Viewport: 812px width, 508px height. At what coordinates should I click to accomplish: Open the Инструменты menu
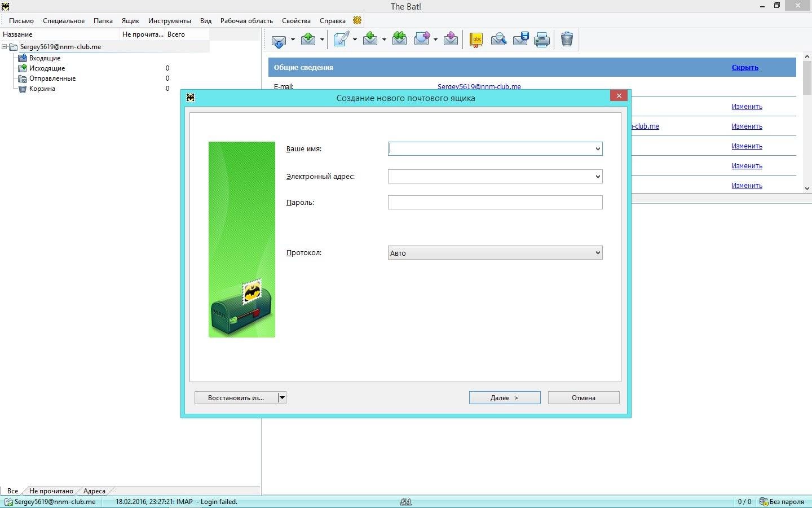170,21
